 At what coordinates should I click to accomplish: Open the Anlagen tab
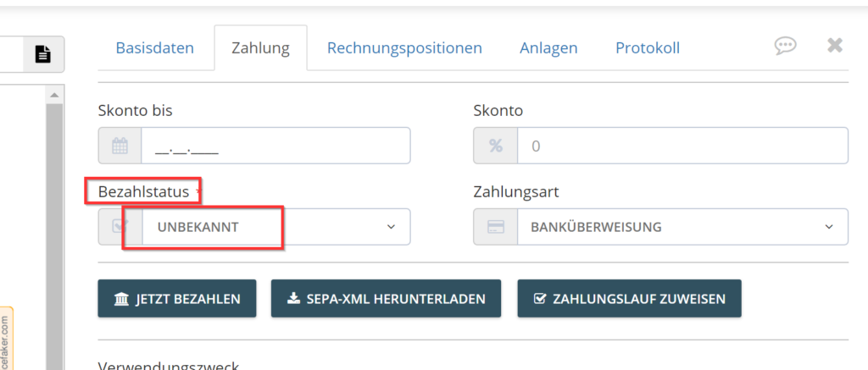point(548,48)
